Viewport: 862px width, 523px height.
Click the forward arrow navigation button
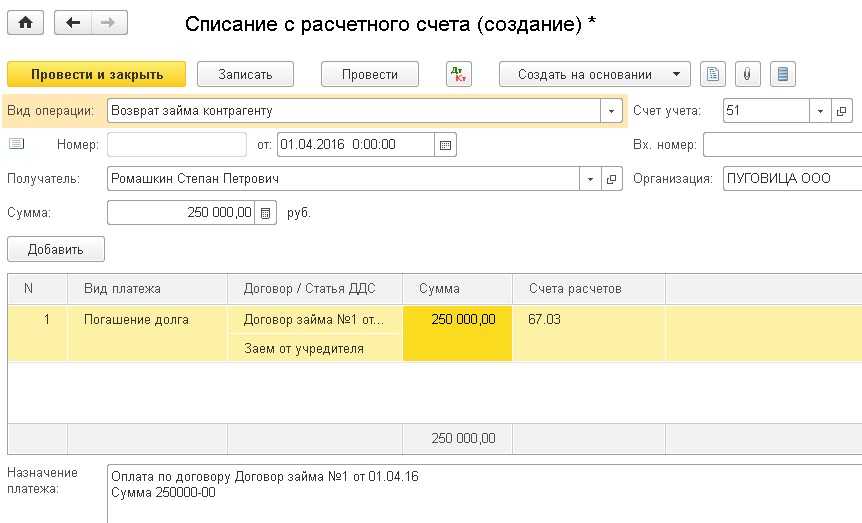109,23
